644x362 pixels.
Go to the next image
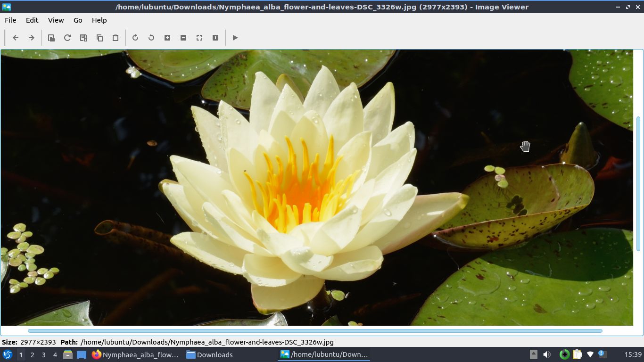pyautogui.click(x=31, y=38)
